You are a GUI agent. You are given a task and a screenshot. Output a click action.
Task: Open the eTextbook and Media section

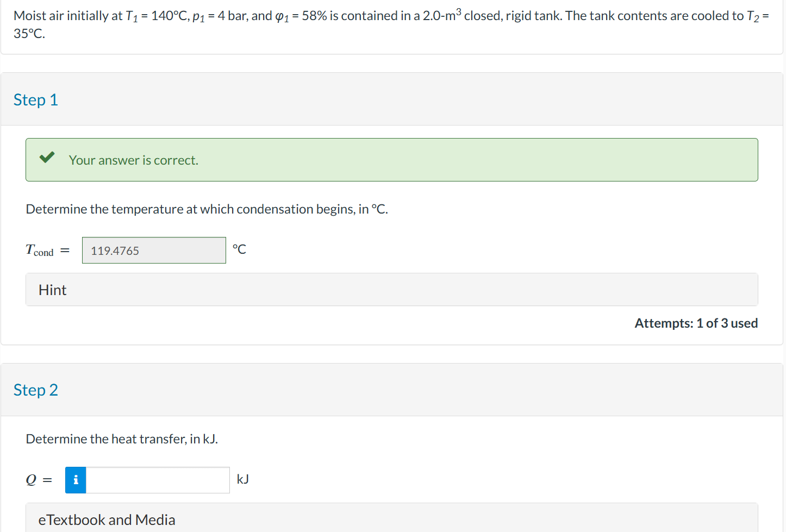point(107,520)
